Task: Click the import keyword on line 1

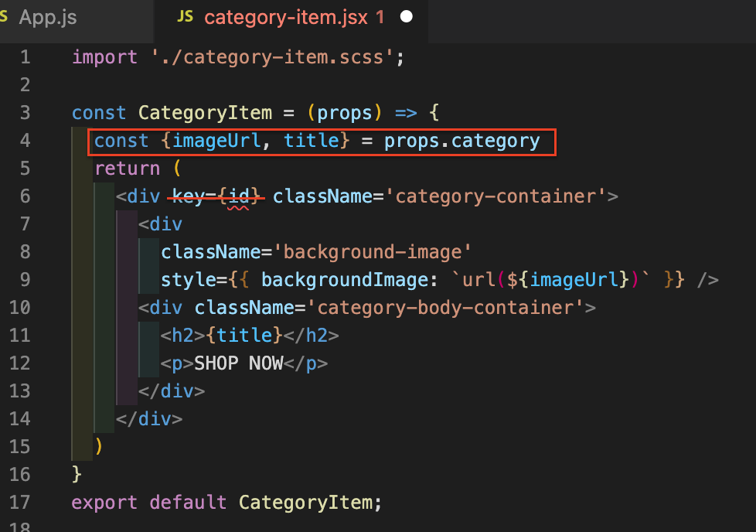Action: (104, 57)
